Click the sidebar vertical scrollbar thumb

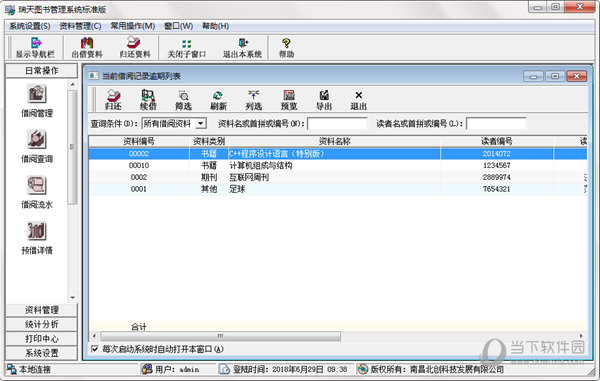pyautogui.click(x=72, y=147)
